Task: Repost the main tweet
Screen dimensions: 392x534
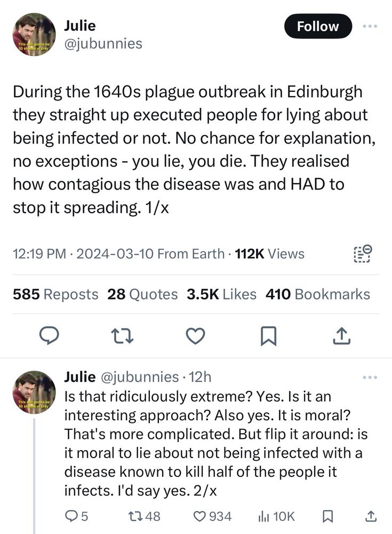Action: coord(123,336)
